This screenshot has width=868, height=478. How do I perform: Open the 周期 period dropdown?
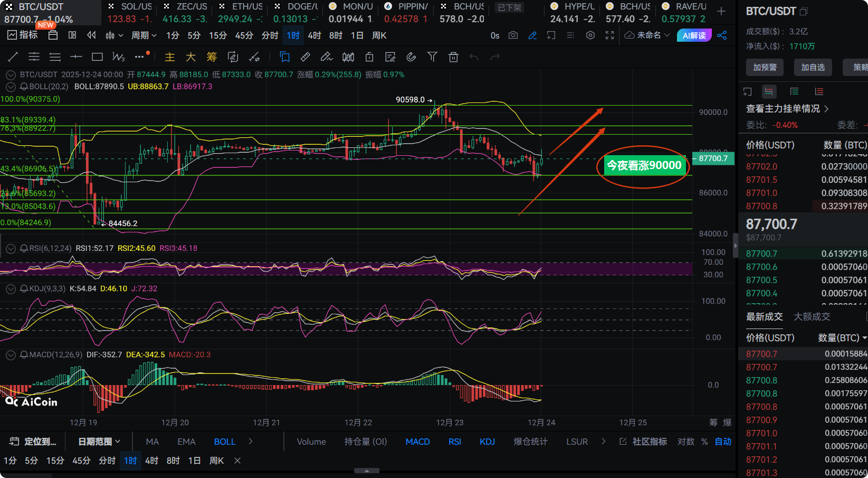pyautogui.click(x=144, y=35)
